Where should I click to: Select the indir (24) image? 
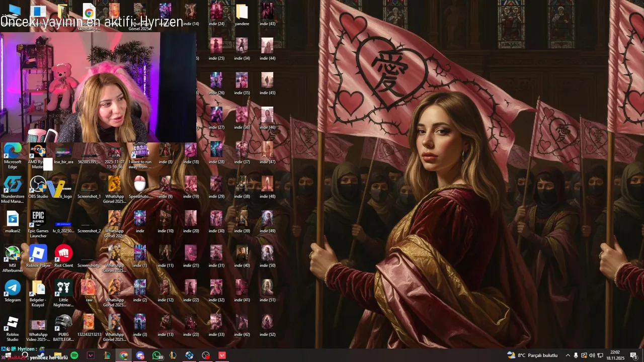pos(216,15)
